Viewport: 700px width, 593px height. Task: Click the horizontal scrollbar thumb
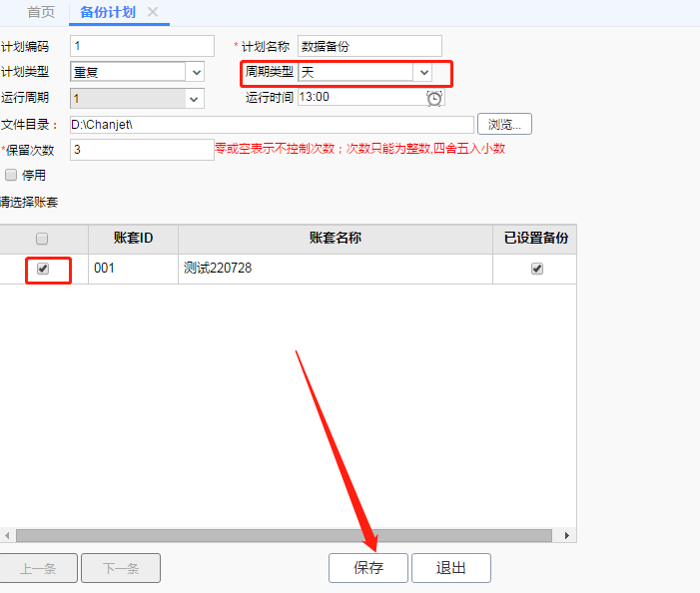click(x=284, y=535)
